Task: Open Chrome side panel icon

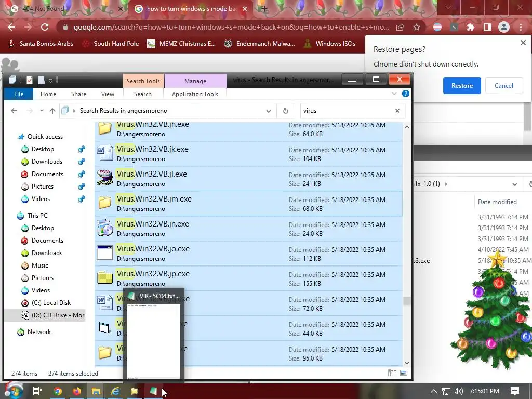Action: (x=487, y=27)
